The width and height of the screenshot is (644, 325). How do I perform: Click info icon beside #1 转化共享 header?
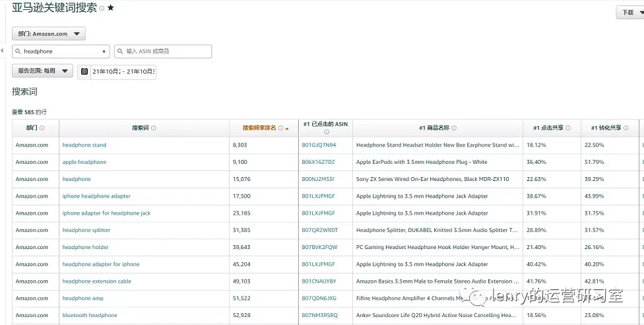626,128
